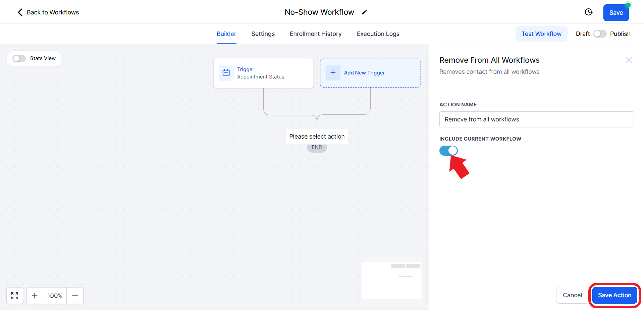644x310 pixels.
Task: Click the Action Name input field
Action: tap(536, 119)
